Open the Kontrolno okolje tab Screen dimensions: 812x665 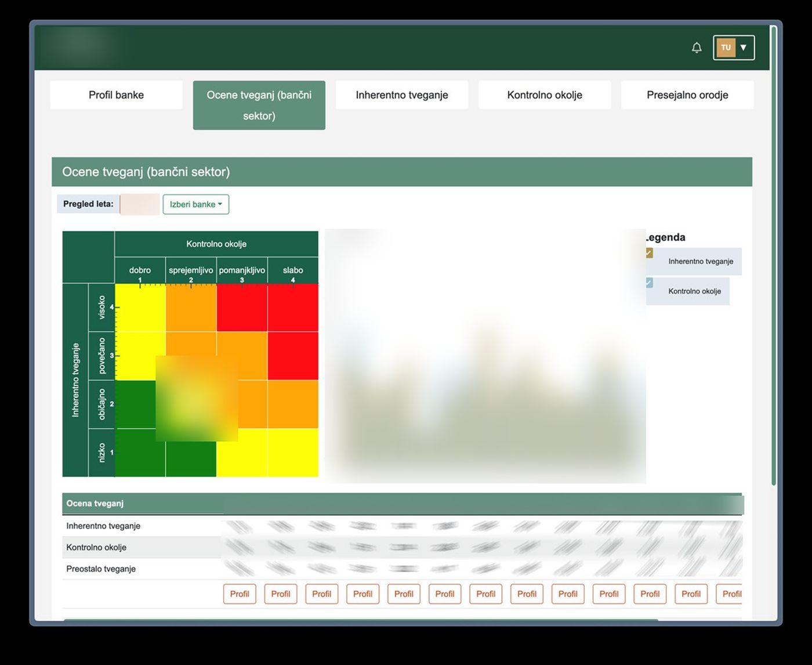[545, 95]
